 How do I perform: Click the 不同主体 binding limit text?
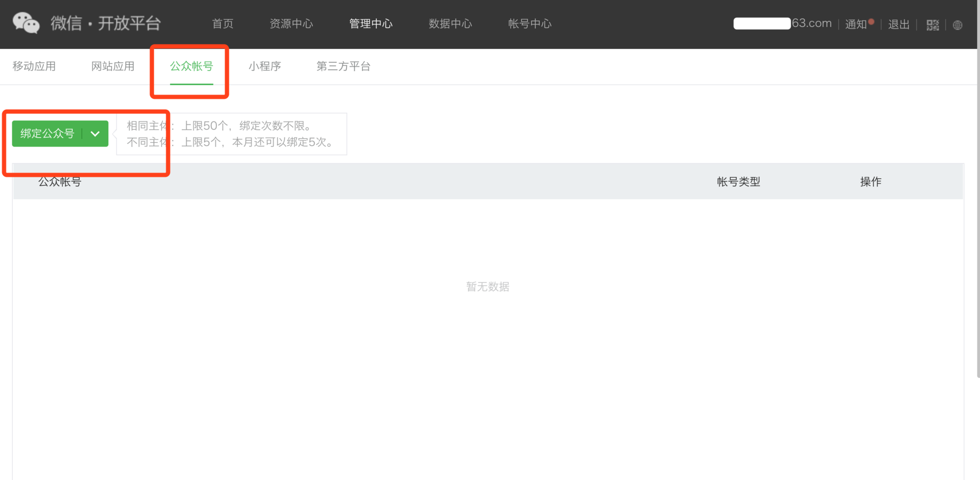click(x=230, y=142)
